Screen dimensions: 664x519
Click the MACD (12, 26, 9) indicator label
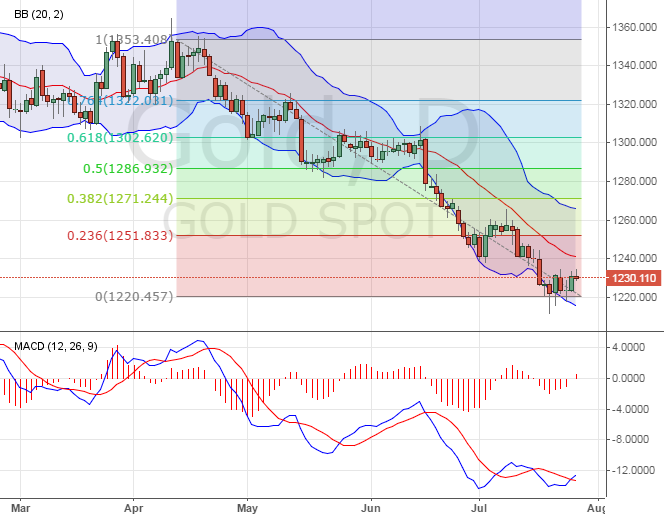(x=55, y=346)
